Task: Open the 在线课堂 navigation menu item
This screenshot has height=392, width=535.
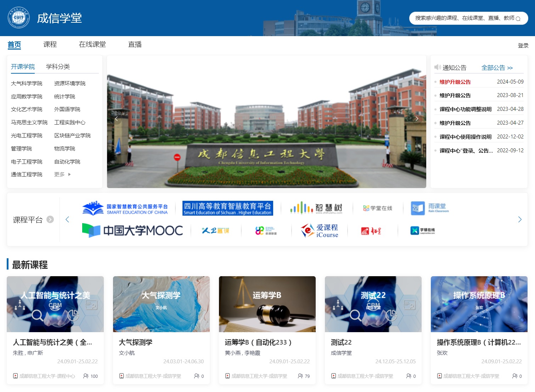Action: click(x=92, y=45)
